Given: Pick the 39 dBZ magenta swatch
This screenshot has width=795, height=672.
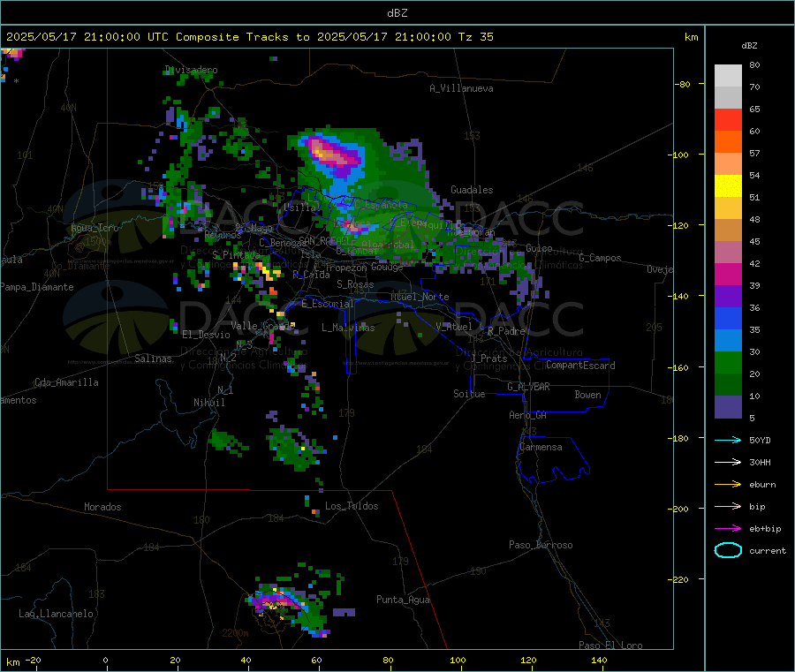Looking at the screenshot, I should tap(728, 274).
